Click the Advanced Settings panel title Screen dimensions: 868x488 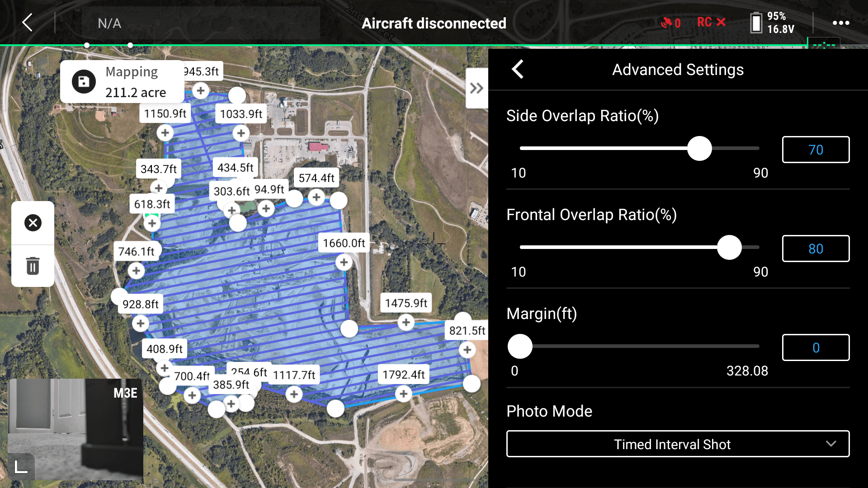point(678,69)
